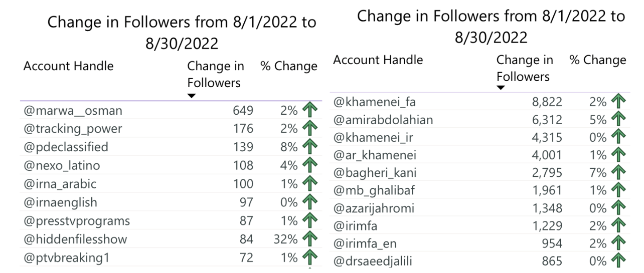Sort right table by % Change header

click(x=598, y=60)
